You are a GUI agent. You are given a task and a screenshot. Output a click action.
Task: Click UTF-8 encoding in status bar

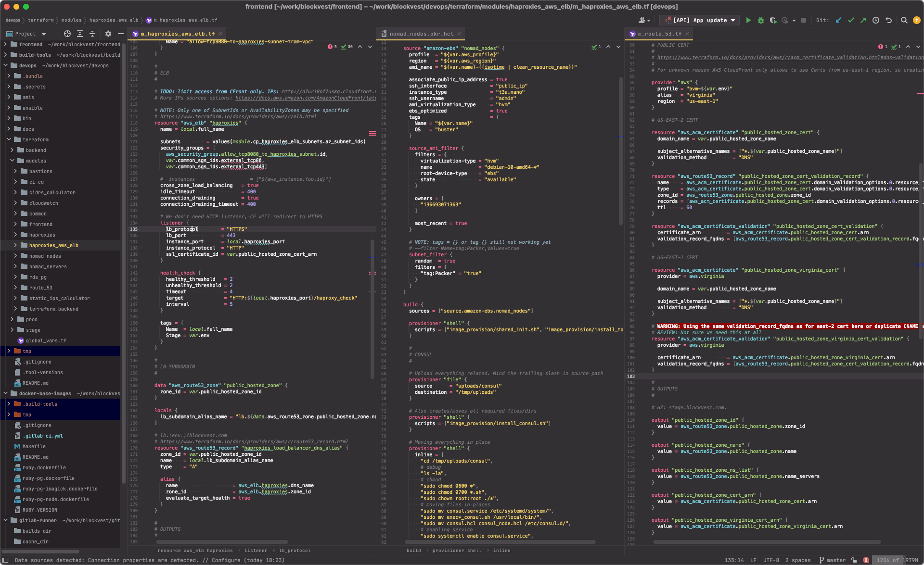pos(771,560)
